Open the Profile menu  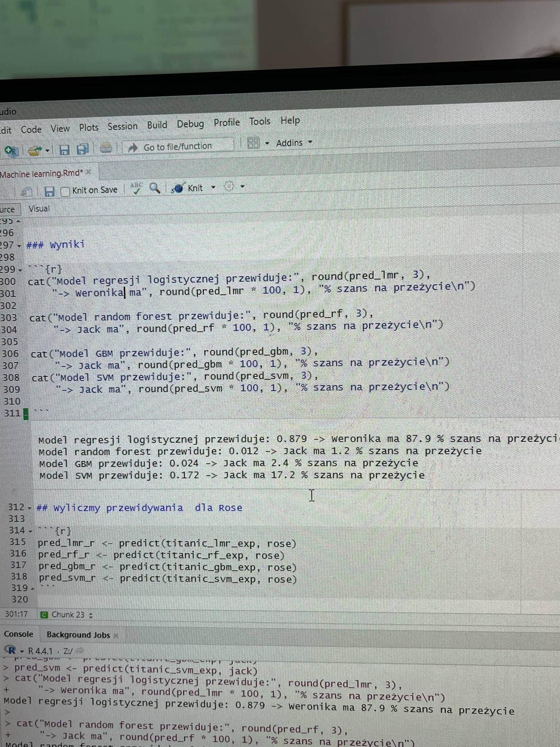coord(227,123)
